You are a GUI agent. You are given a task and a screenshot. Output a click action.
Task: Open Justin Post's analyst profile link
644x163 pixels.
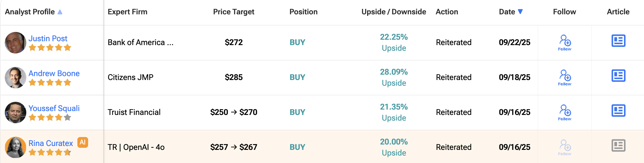pyautogui.click(x=48, y=39)
